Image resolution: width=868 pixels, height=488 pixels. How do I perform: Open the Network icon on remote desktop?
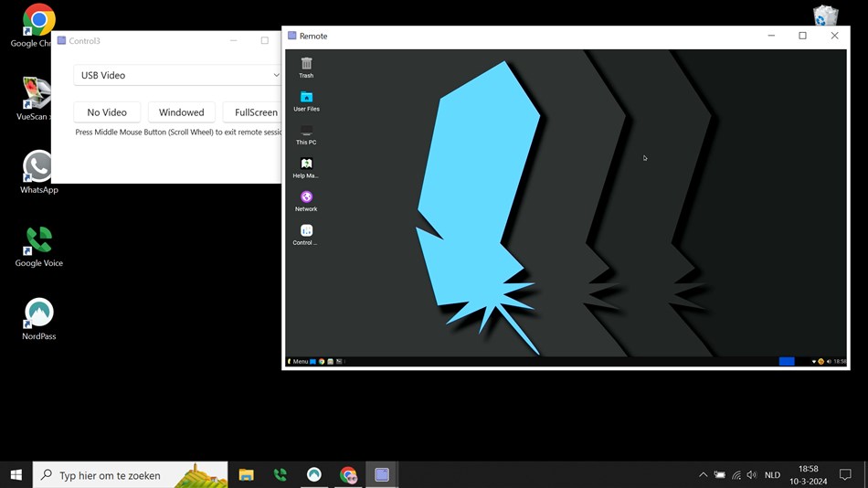pyautogui.click(x=306, y=201)
